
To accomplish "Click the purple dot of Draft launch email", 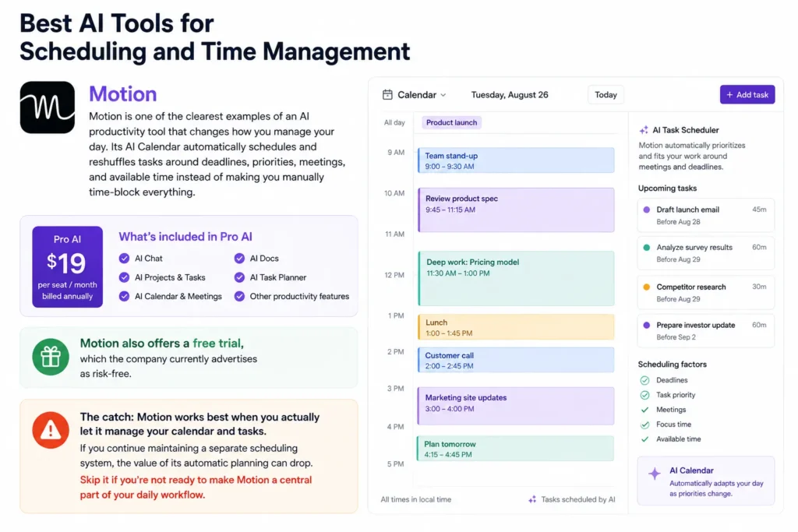I will (x=646, y=210).
